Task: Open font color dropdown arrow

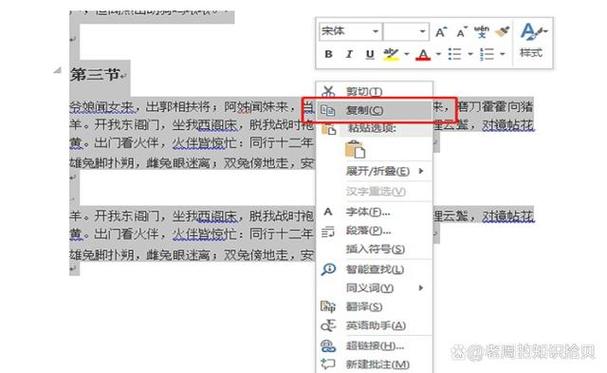Action: click(x=438, y=54)
